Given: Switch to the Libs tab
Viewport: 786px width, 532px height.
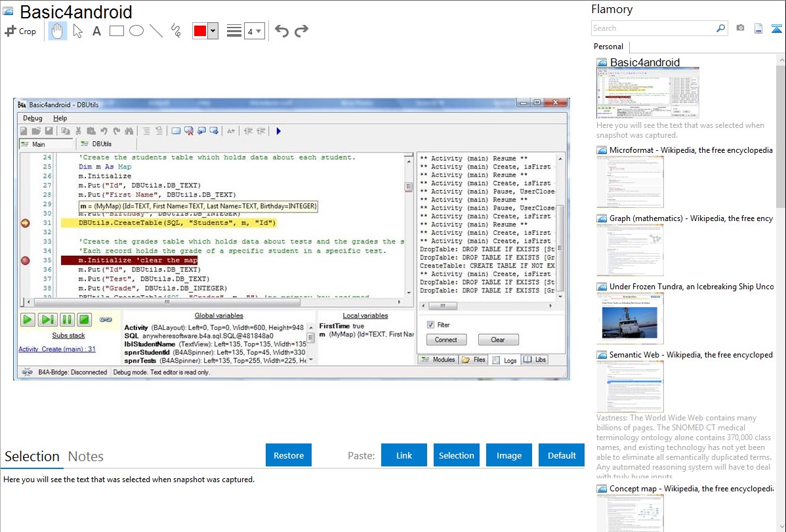Looking at the screenshot, I should click(535, 360).
